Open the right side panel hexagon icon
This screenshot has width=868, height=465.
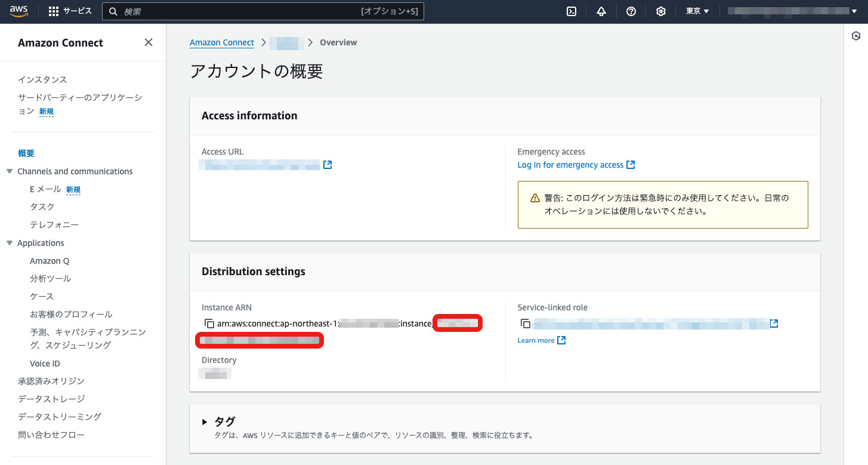click(x=855, y=36)
